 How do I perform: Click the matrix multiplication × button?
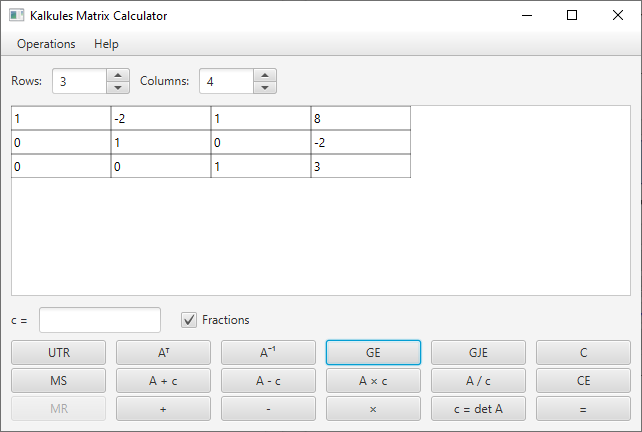(373, 409)
